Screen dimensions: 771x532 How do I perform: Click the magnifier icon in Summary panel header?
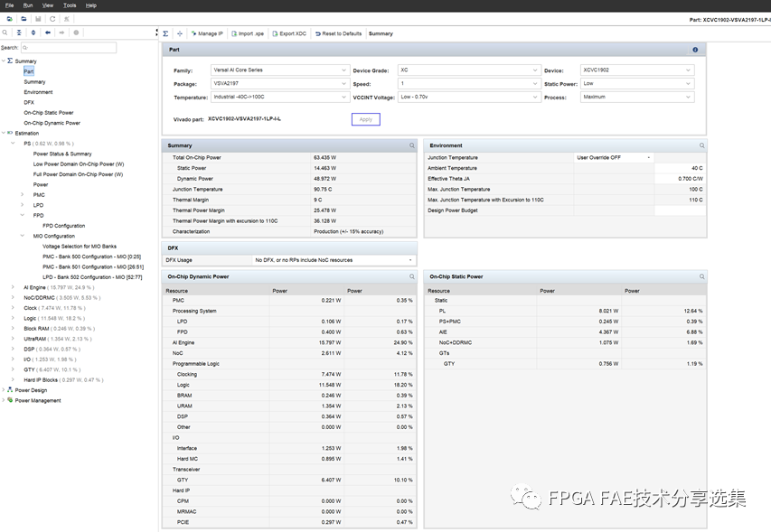click(412, 145)
